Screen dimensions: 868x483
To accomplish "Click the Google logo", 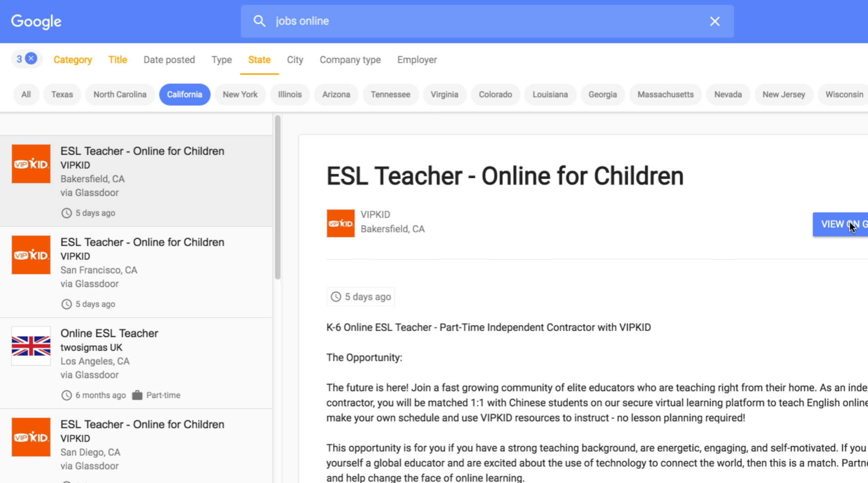I will tap(36, 21).
